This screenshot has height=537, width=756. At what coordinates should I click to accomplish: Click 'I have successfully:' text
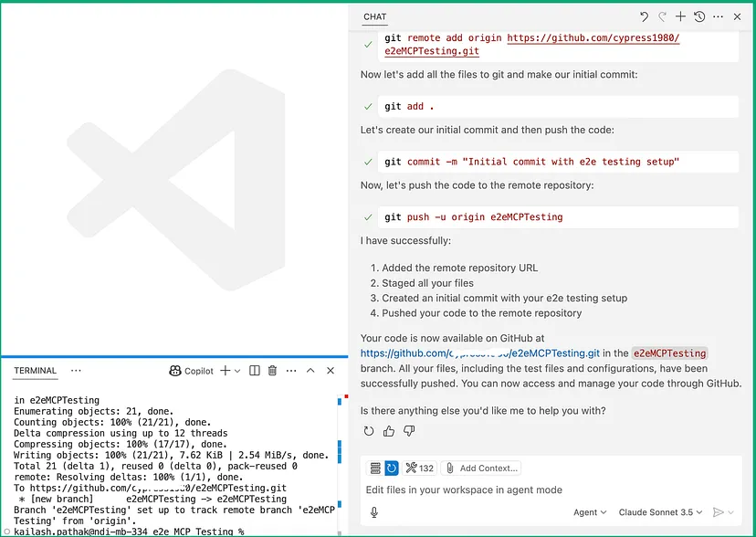click(x=405, y=240)
